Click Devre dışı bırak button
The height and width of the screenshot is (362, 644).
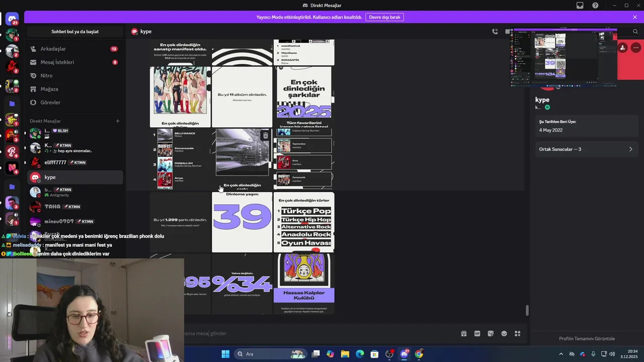[384, 17]
